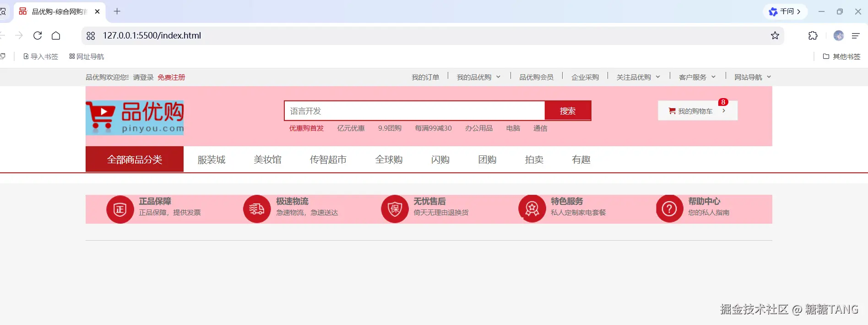Viewport: 868px width, 325px height.
Task: Open 品优购会员 link
Action: [x=536, y=77]
